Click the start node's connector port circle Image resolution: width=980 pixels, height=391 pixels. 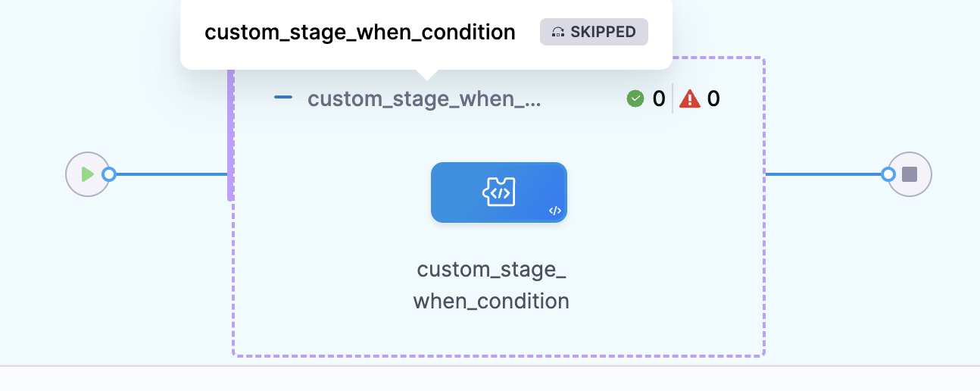click(x=109, y=174)
